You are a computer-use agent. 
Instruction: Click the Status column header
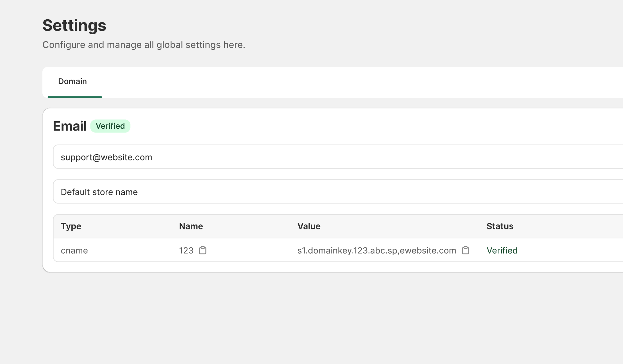(500, 226)
